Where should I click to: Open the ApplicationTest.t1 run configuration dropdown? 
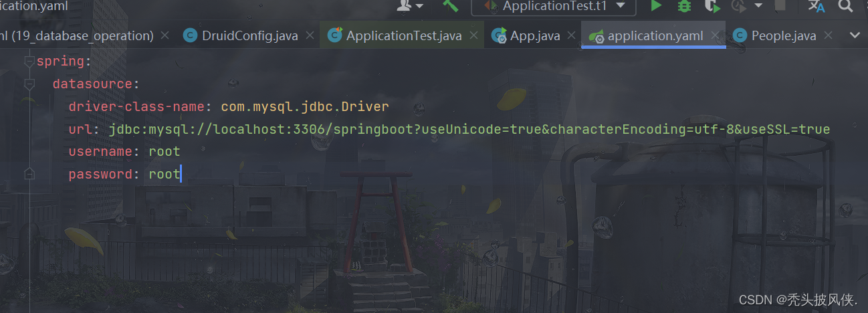click(553, 6)
